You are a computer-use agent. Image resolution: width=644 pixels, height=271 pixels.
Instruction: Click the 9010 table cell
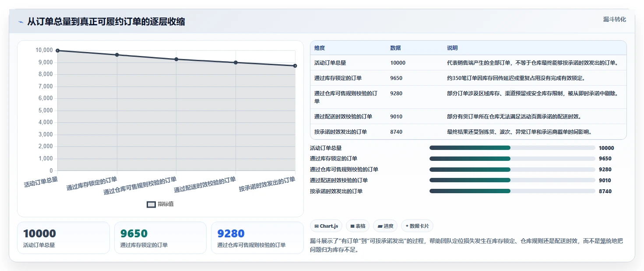coord(396,117)
